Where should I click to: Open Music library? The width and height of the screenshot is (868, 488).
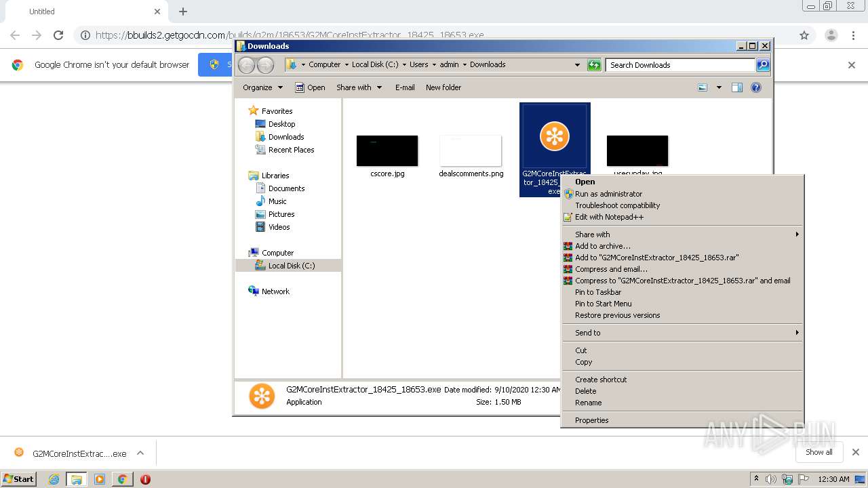click(271, 201)
